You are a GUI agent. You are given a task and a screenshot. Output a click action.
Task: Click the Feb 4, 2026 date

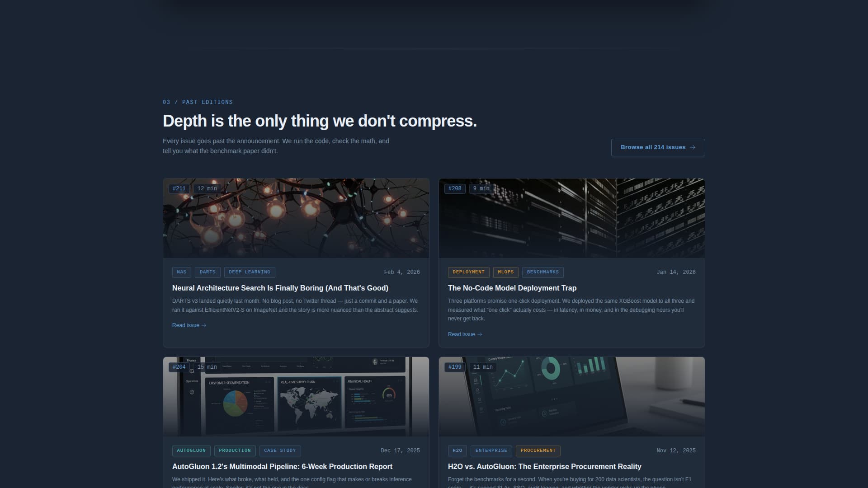[x=402, y=272]
